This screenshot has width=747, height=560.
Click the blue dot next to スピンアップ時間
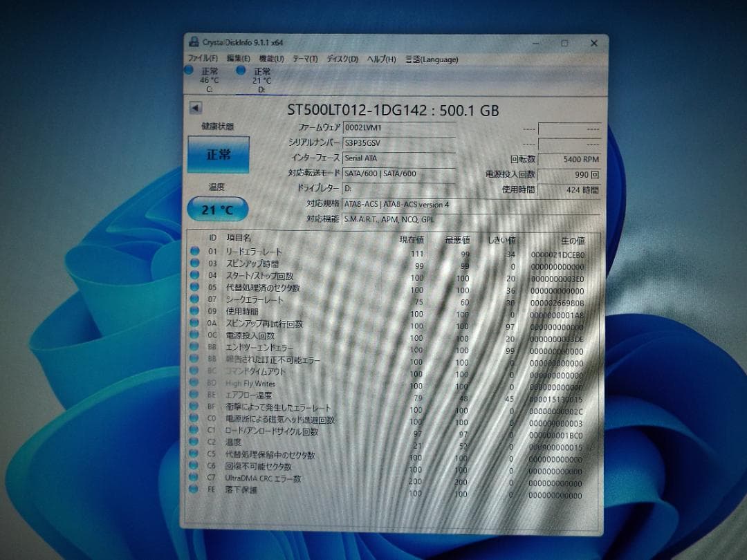point(194,264)
